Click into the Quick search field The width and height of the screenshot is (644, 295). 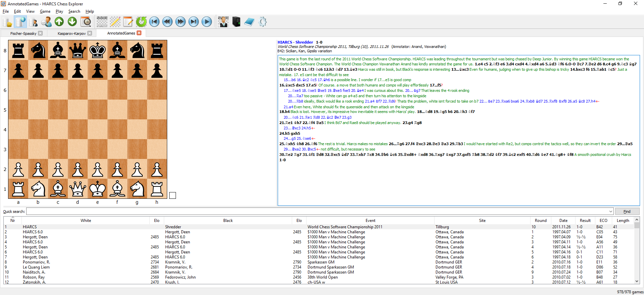click(x=317, y=212)
